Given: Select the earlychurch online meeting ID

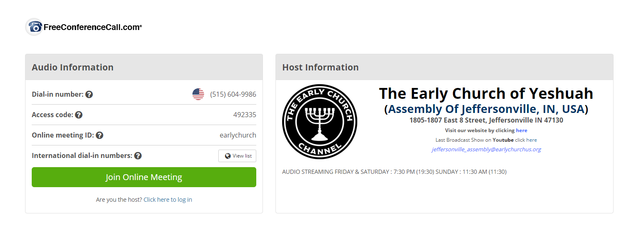Looking at the screenshot, I should [x=238, y=135].
